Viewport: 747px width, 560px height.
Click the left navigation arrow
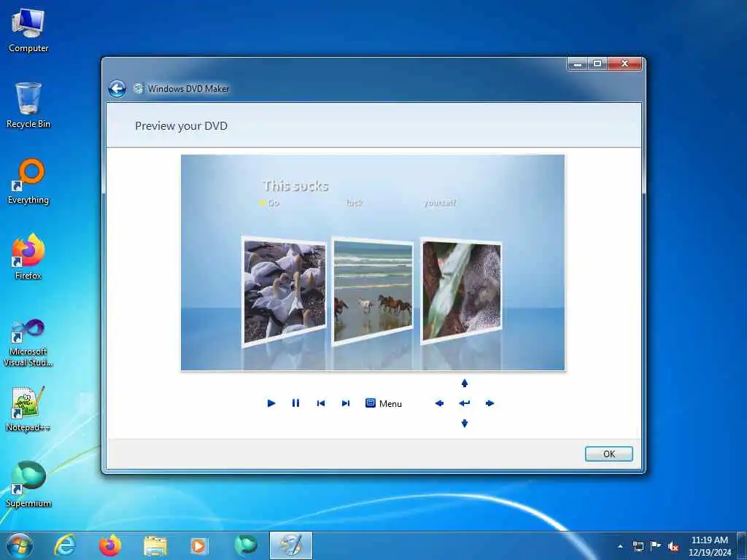click(x=439, y=403)
